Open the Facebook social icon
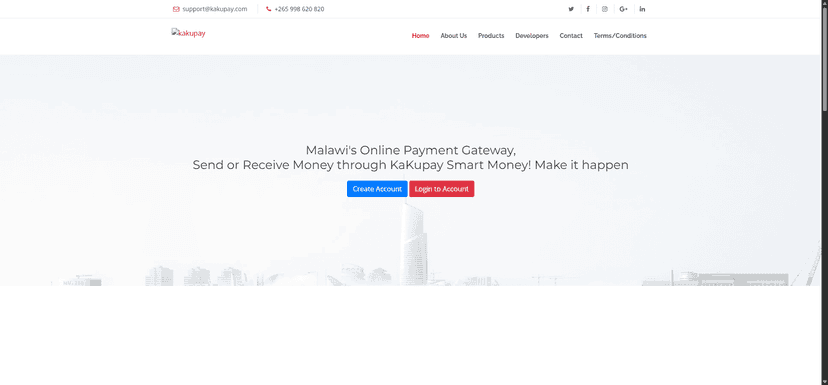The image size is (828, 385). [x=588, y=9]
